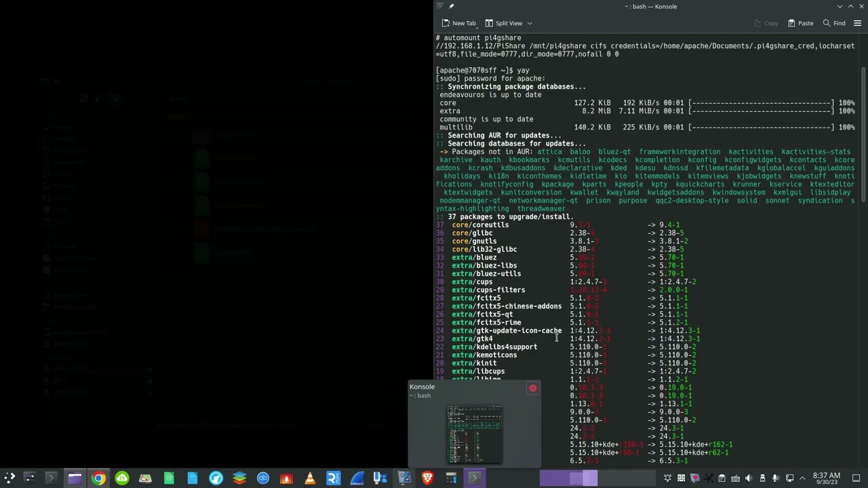Open the Konsole hamburger menu
The height and width of the screenshot is (488, 868).
857,23
